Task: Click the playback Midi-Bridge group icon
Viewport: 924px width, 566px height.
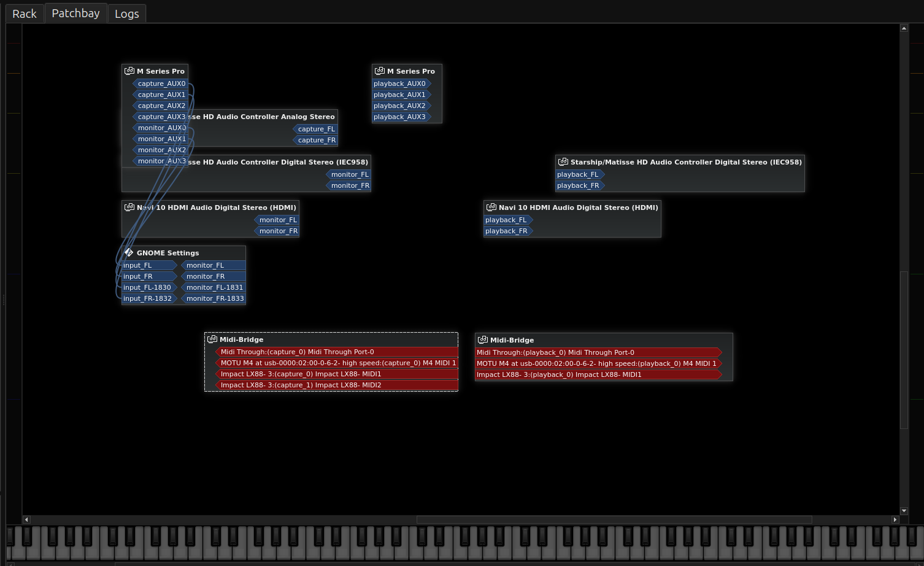Action: click(x=483, y=339)
